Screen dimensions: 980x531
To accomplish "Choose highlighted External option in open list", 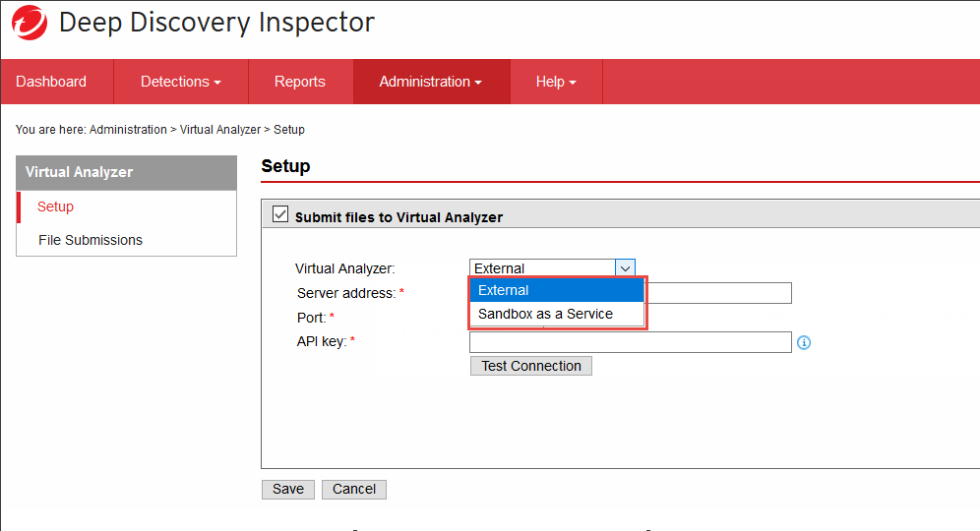I will click(x=556, y=290).
